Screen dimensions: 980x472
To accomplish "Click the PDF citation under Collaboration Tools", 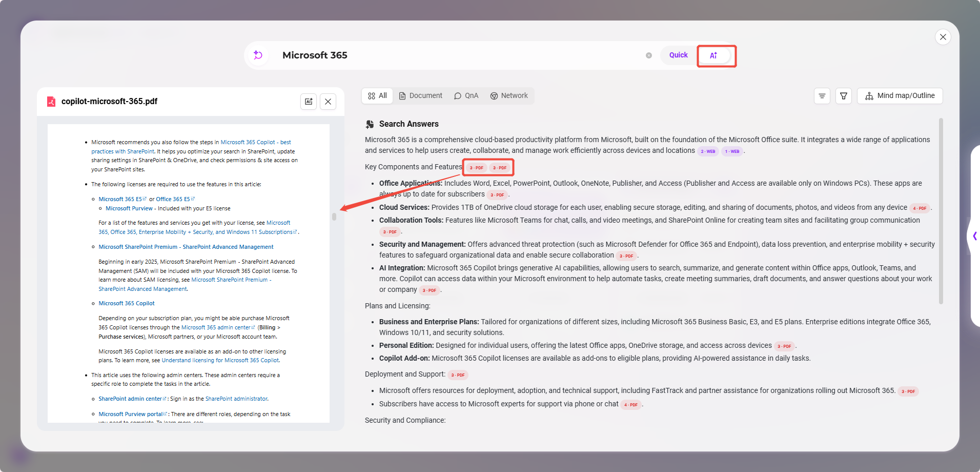I will 390,232.
